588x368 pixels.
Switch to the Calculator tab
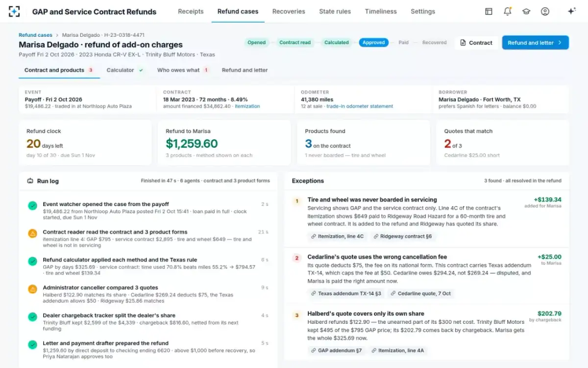pyautogui.click(x=125, y=70)
